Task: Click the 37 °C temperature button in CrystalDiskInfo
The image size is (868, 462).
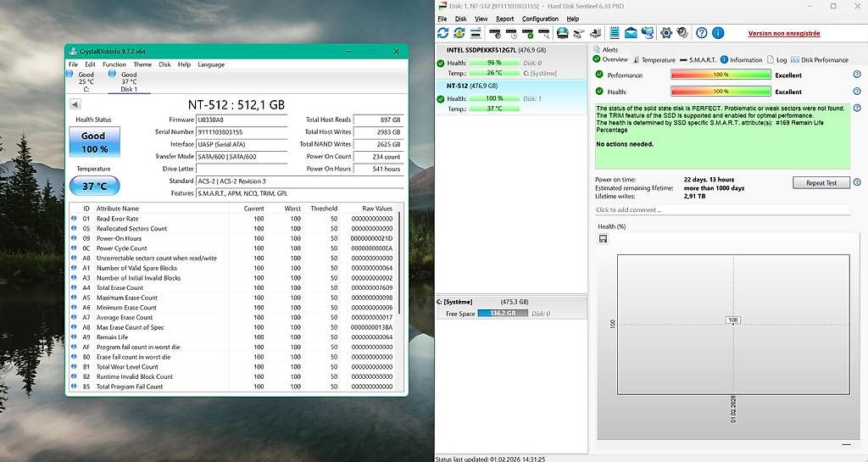Action: (95, 186)
